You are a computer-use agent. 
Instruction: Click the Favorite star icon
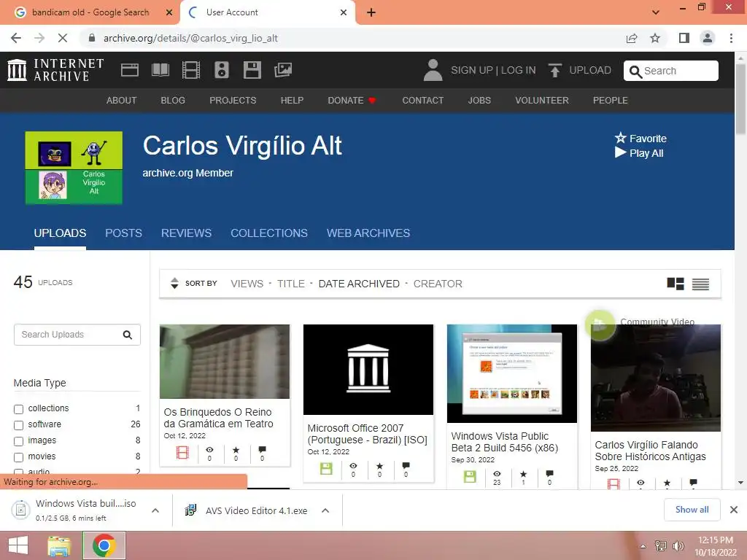pyautogui.click(x=620, y=138)
